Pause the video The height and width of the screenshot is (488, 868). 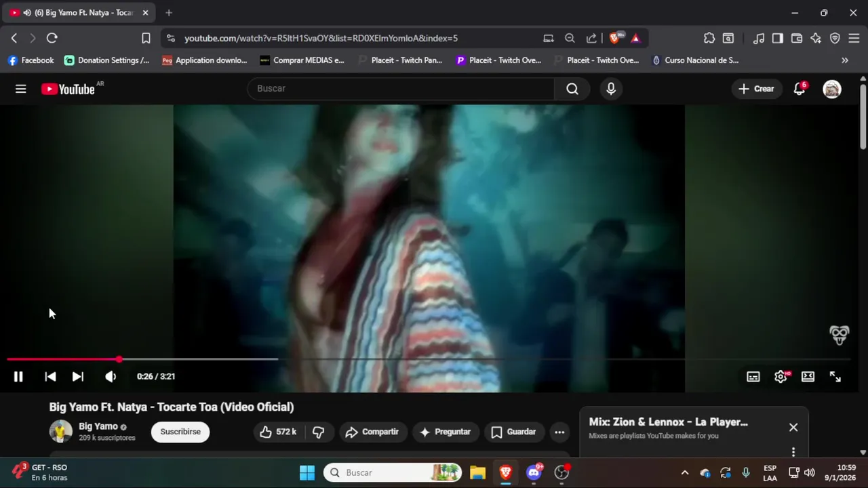pos(18,376)
